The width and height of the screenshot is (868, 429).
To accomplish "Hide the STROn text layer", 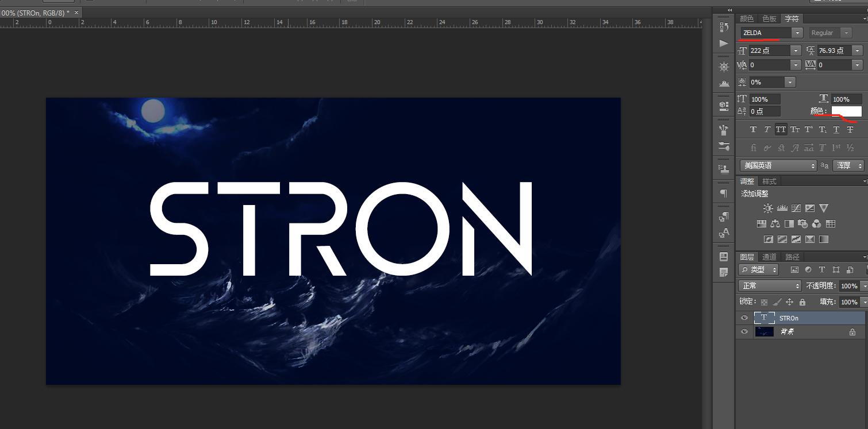I will 744,318.
